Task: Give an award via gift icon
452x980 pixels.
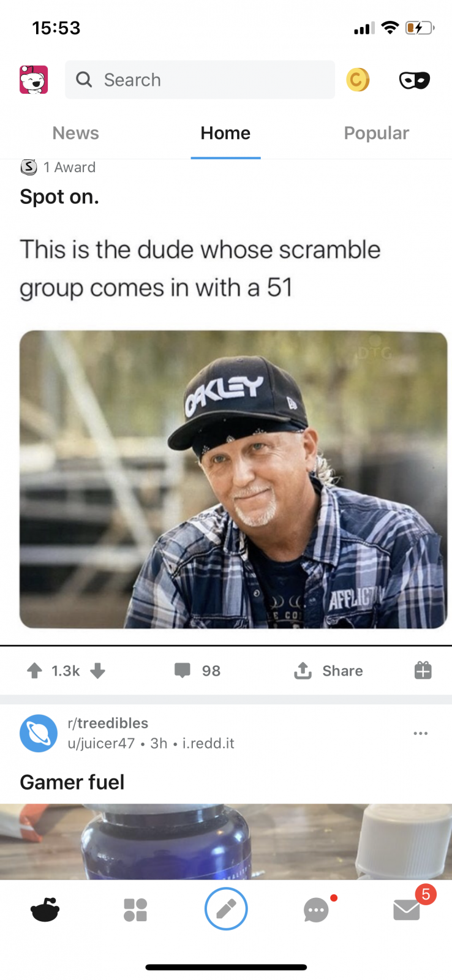Action: pos(423,671)
